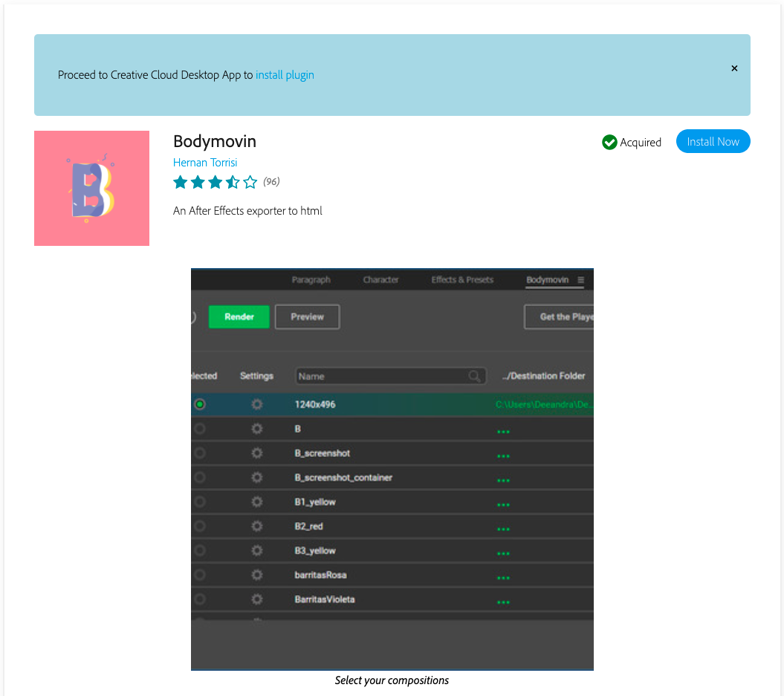Click the Settings column header
This screenshot has height=696, width=784.
point(256,376)
